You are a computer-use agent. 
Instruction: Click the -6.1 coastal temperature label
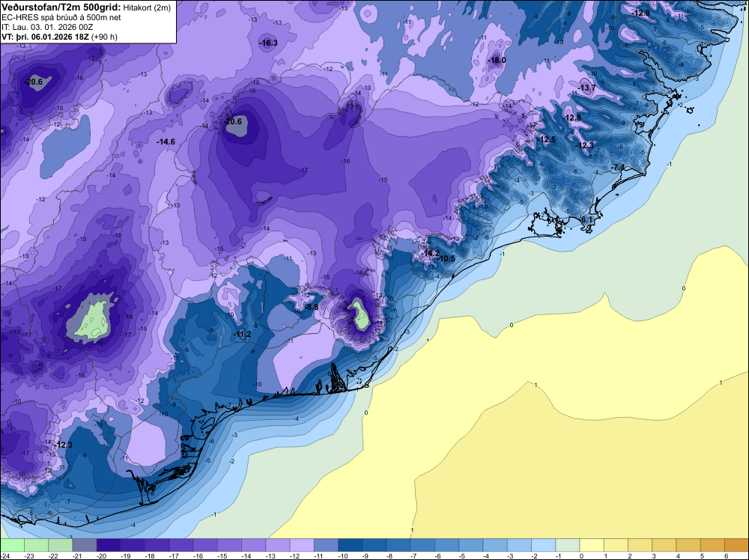point(586,219)
